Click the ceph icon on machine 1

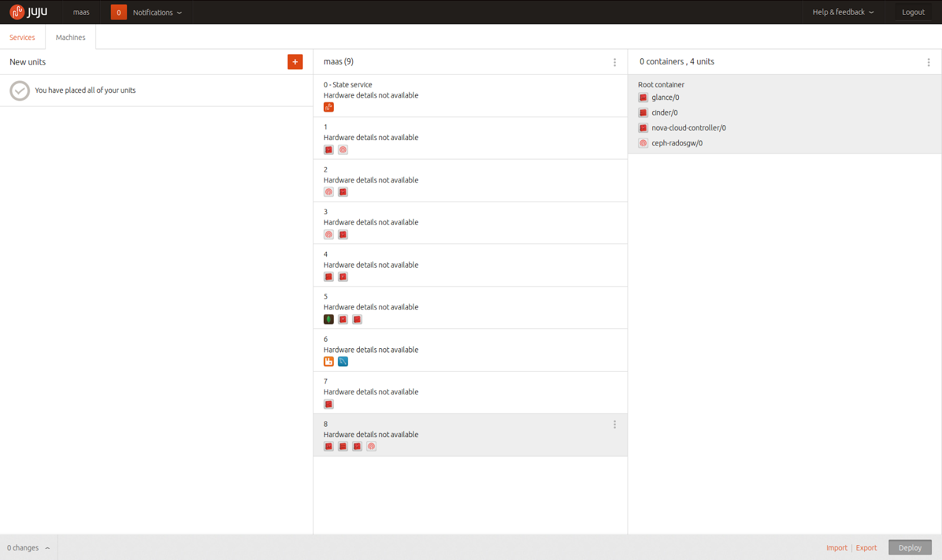pyautogui.click(x=343, y=150)
